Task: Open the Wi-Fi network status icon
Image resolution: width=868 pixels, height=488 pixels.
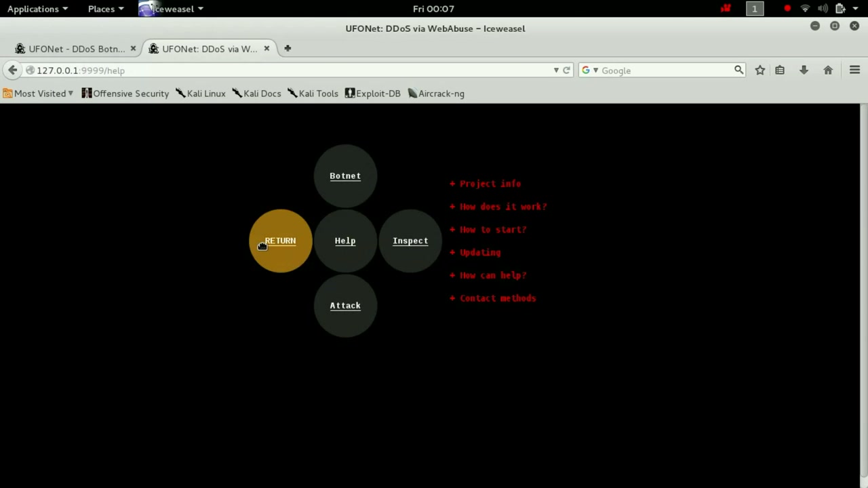Action: tap(805, 9)
